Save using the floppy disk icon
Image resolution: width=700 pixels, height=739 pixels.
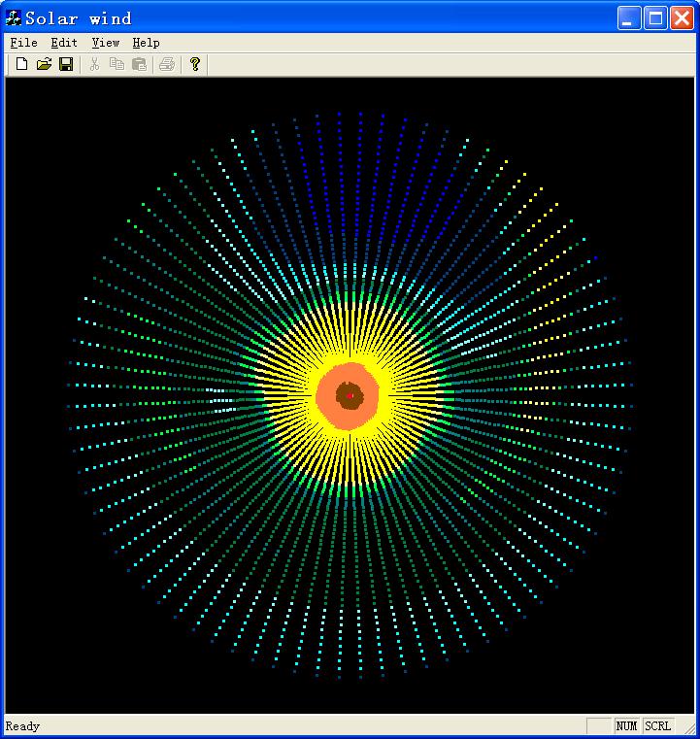(66, 64)
